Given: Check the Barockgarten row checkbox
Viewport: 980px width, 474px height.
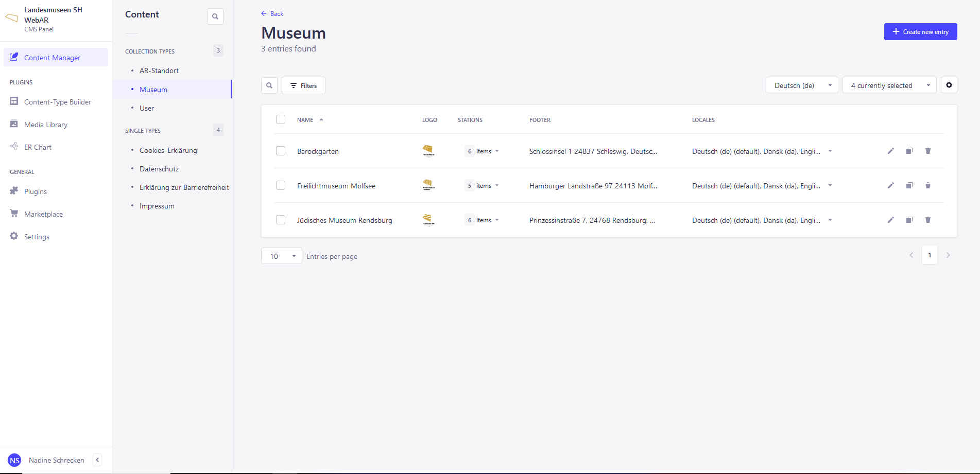Looking at the screenshot, I should point(281,151).
